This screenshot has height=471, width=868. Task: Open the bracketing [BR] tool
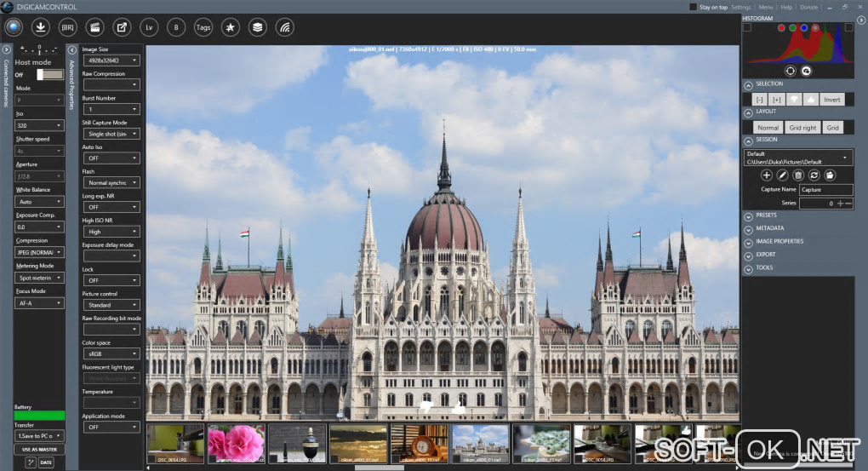pyautogui.click(x=67, y=27)
